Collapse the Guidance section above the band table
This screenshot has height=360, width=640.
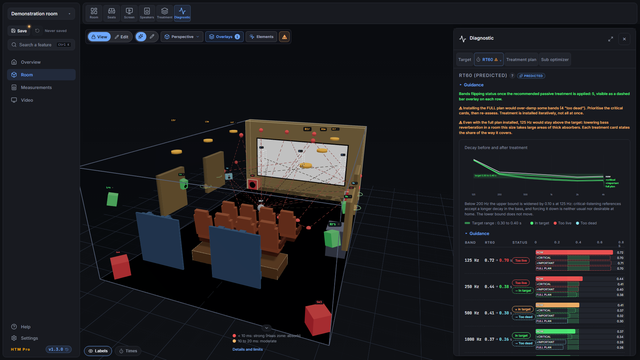(x=477, y=233)
